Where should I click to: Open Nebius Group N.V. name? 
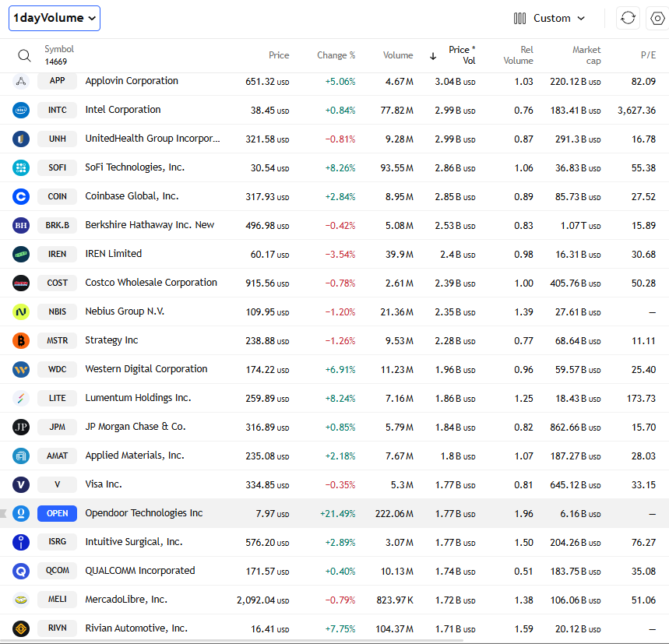point(125,311)
